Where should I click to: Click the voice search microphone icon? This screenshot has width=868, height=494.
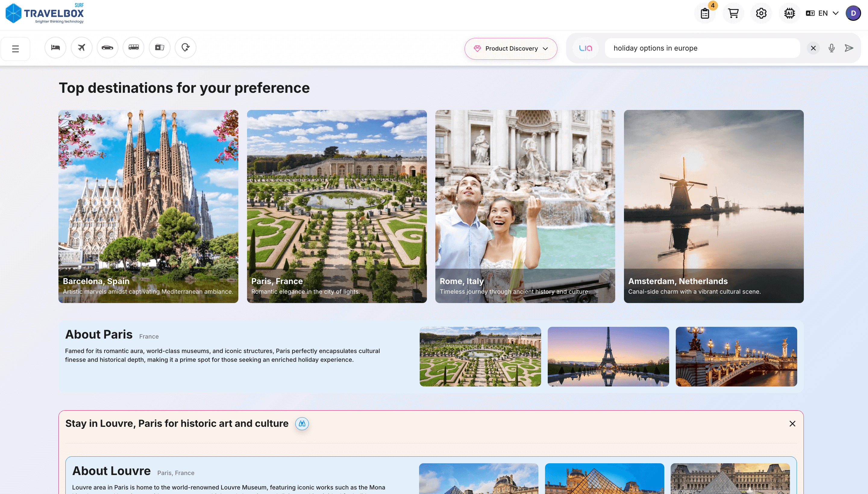[832, 48]
